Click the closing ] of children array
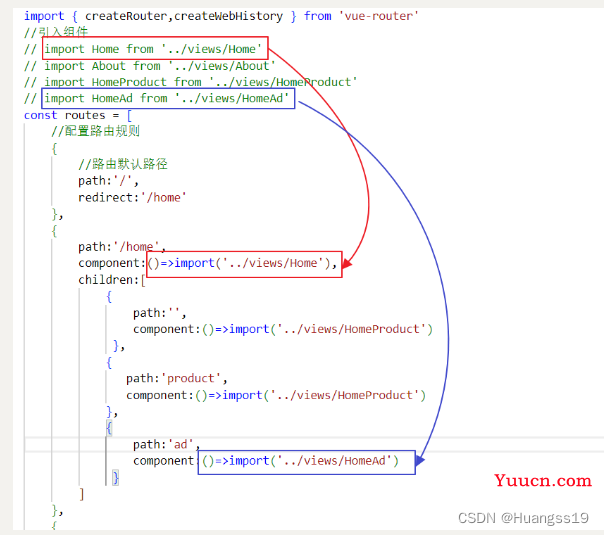Viewport: 604px width, 535px height. pos(82,494)
